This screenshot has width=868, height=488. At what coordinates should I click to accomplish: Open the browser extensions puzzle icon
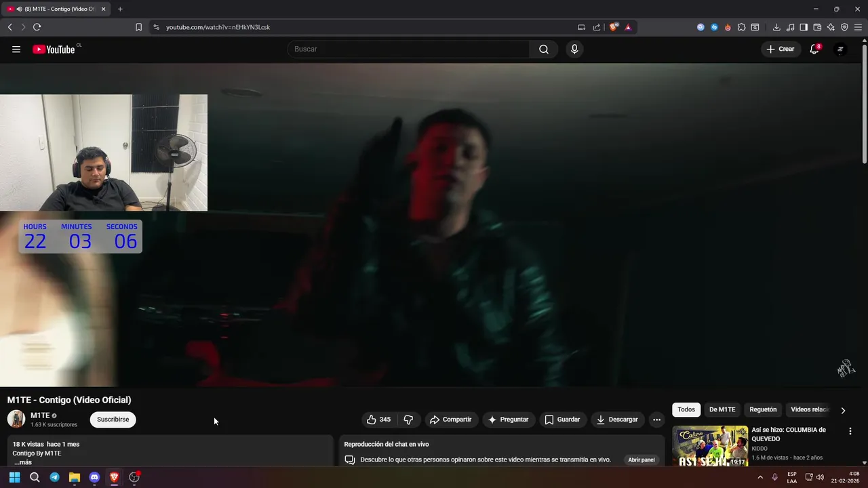click(741, 27)
